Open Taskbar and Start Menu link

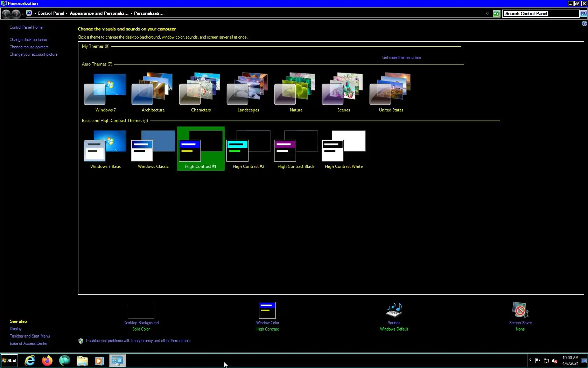(x=30, y=336)
